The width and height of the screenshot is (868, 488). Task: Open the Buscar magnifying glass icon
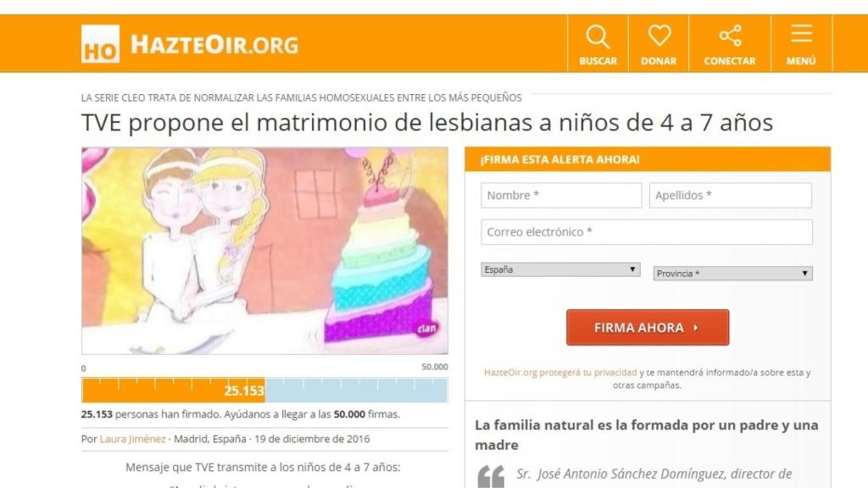(598, 36)
